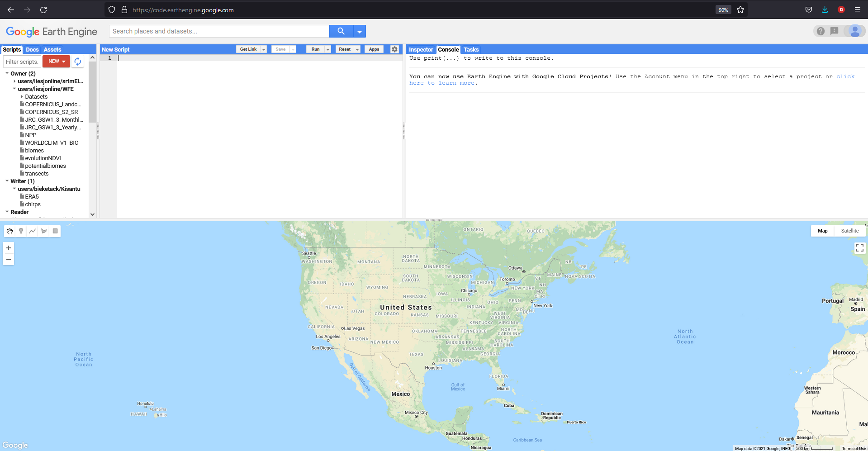Click the disabled Save button
This screenshot has width=868, height=451.
pyautogui.click(x=281, y=49)
